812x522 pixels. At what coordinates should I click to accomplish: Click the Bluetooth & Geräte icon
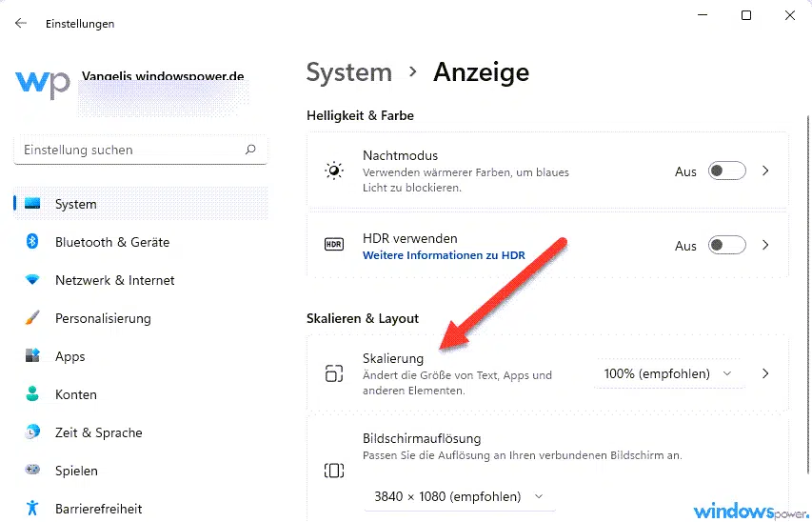pos(32,242)
